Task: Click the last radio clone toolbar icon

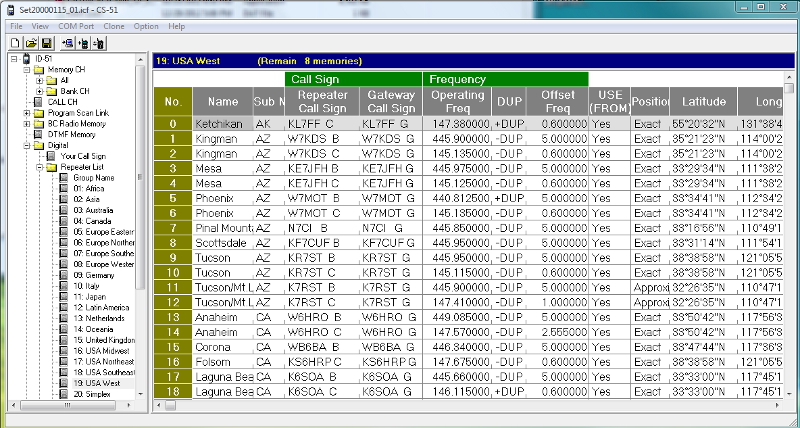Action: [x=100, y=43]
